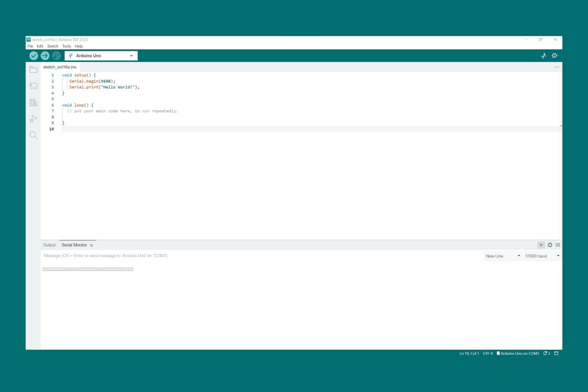The image size is (588, 392).
Task: Click the void setup() line
Action: coord(79,75)
